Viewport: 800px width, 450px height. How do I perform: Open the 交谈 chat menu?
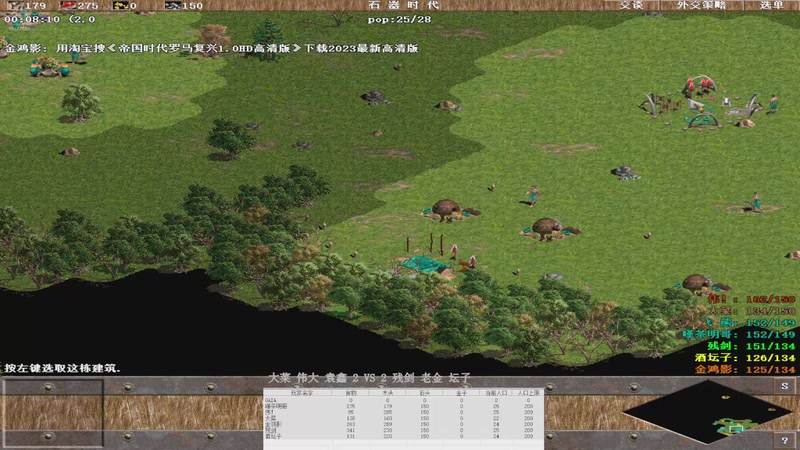click(631, 5)
